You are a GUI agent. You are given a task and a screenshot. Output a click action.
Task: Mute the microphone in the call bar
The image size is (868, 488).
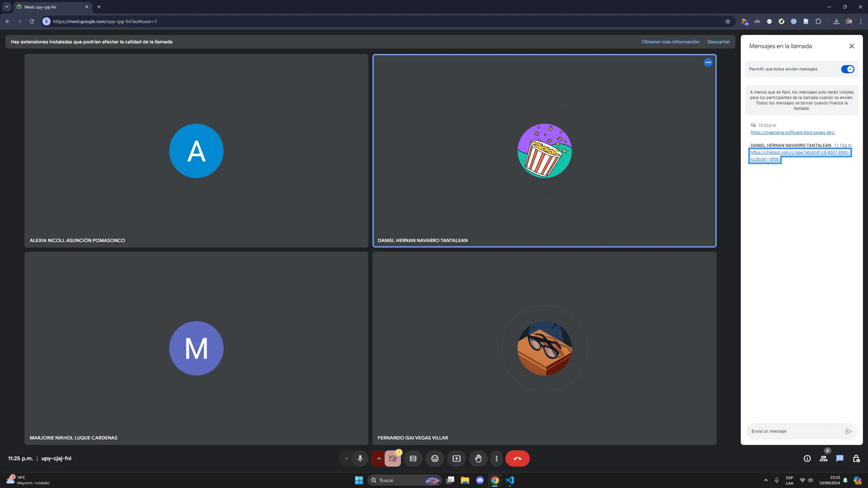click(360, 458)
